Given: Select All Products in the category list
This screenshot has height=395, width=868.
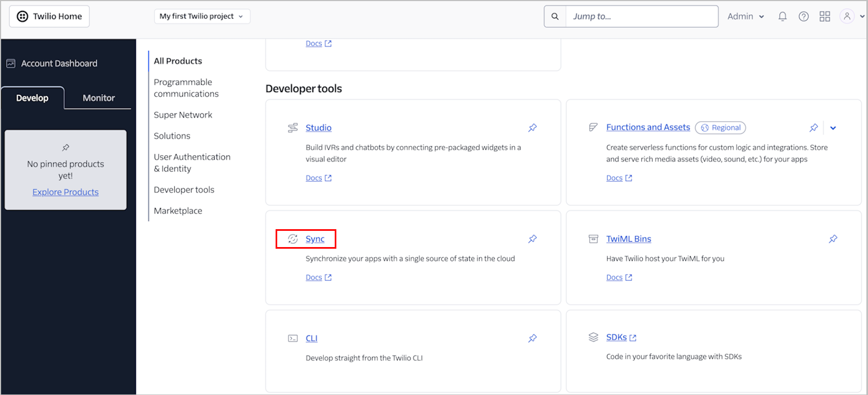Looking at the screenshot, I should tap(178, 61).
